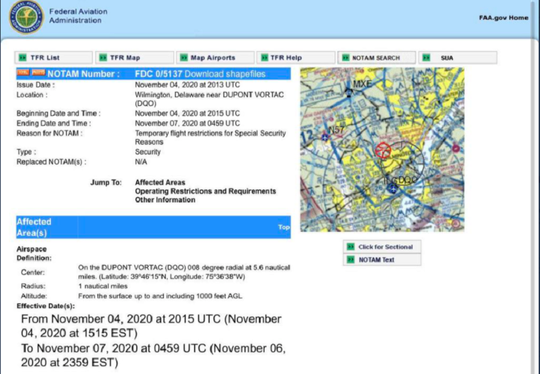
Task: Click the green arrow icon beside NOTAM SEARCH
Action: pos(345,58)
